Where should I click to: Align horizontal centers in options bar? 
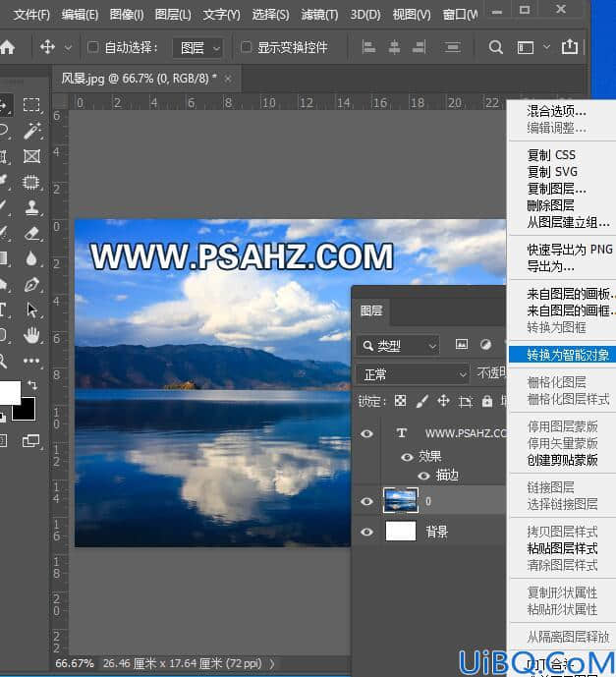(x=394, y=46)
